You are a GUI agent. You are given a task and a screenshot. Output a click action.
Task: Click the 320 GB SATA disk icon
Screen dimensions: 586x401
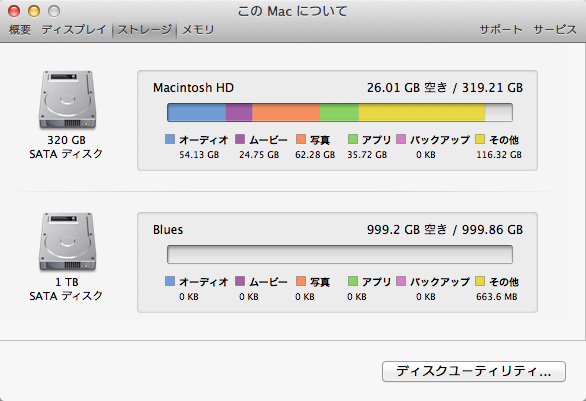click(67, 100)
